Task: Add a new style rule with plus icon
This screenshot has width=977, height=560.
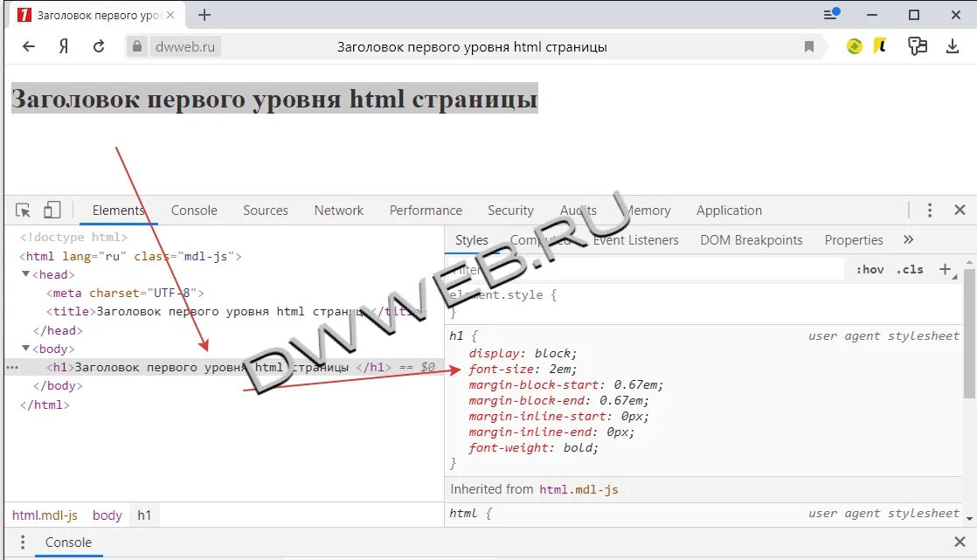Action: (x=946, y=269)
